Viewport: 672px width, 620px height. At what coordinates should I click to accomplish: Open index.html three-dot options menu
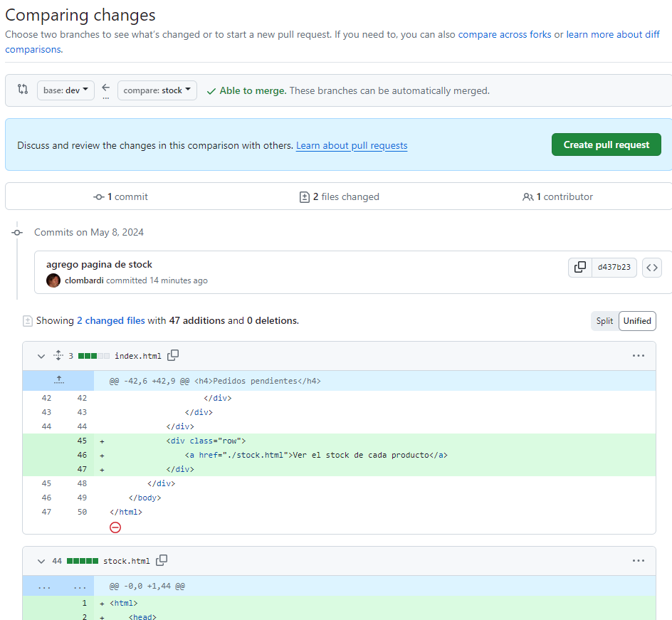(638, 356)
